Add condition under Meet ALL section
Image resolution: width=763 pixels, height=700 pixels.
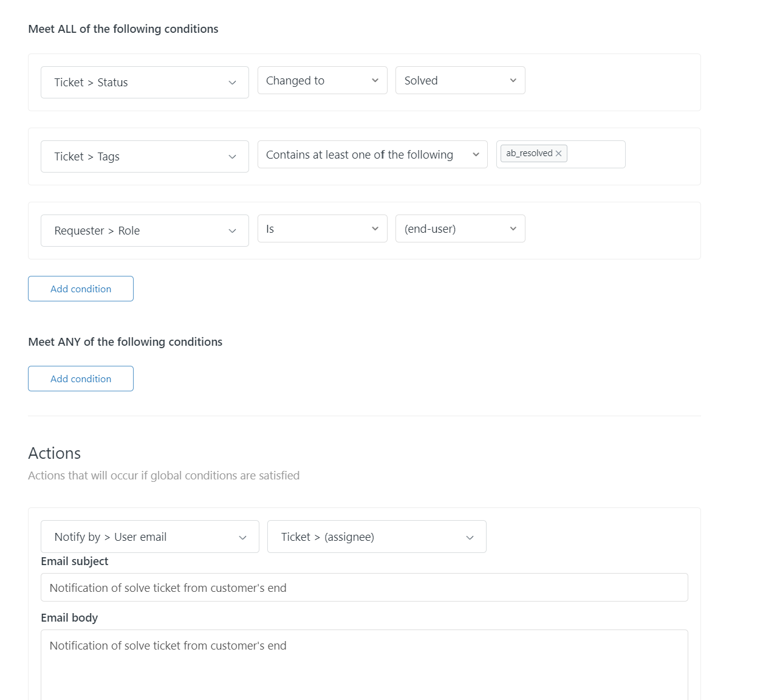(x=81, y=289)
